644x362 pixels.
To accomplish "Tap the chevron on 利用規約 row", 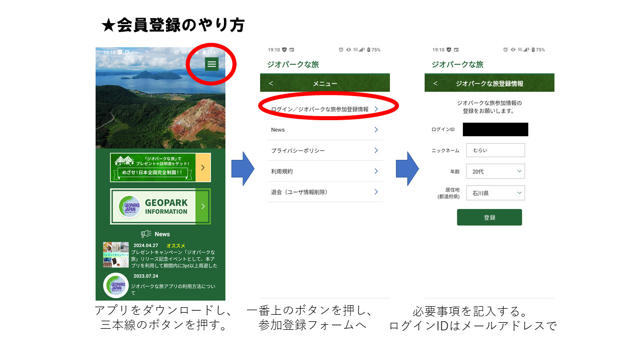I will (376, 171).
